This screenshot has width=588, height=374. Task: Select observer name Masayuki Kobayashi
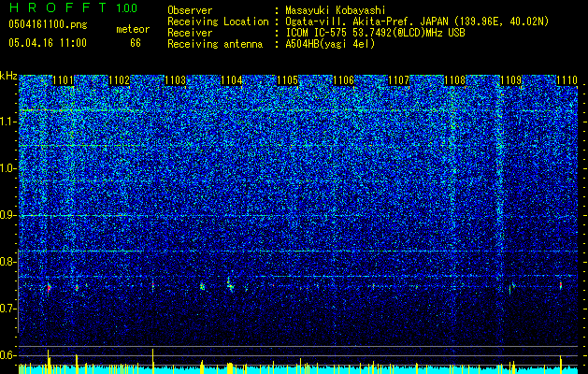336,10
